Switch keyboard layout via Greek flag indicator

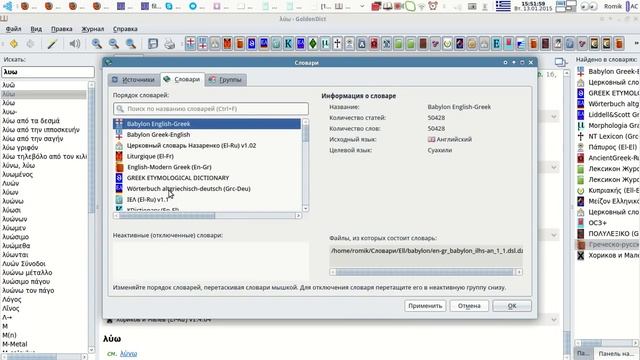click(x=503, y=6)
